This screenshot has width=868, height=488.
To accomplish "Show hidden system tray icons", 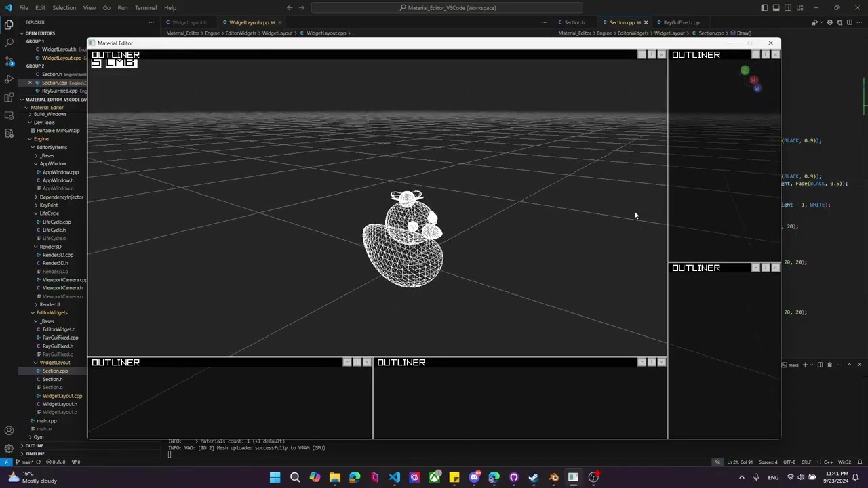I will click(741, 477).
